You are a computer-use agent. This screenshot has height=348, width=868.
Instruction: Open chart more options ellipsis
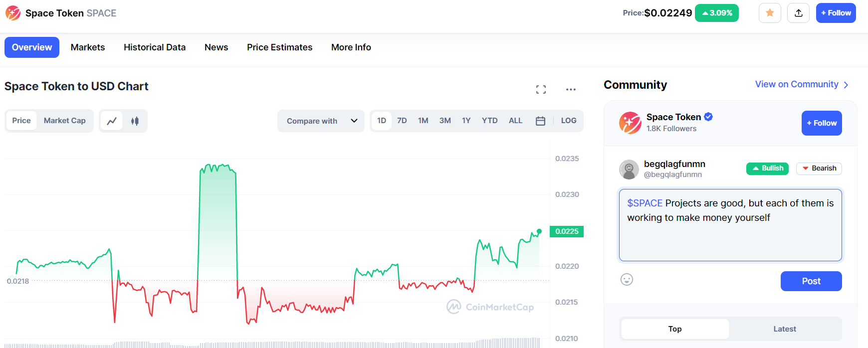[x=571, y=89]
